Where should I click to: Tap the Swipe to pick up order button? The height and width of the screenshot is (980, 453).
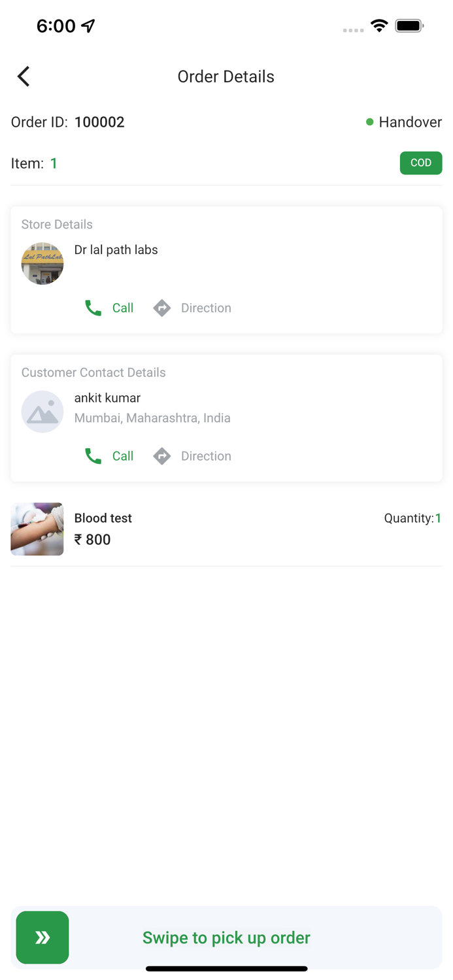coord(226,938)
